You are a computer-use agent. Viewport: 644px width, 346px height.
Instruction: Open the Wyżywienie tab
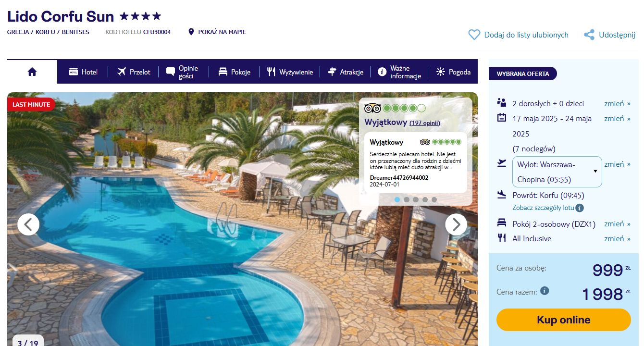click(290, 72)
